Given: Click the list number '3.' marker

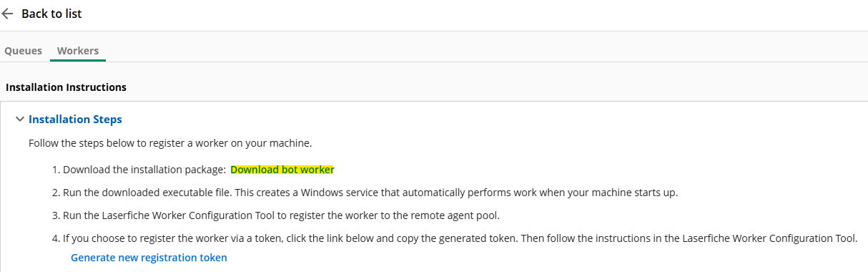Looking at the screenshot, I should point(56,215).
